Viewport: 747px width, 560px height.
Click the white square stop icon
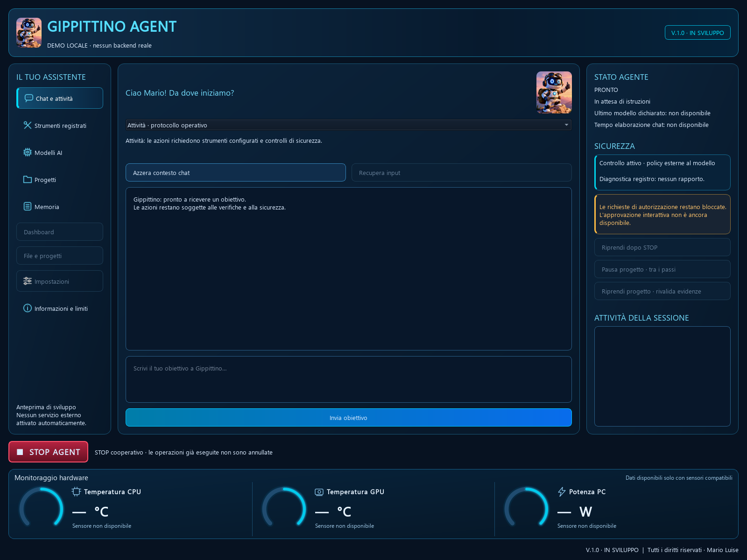[x=20, y=452]
